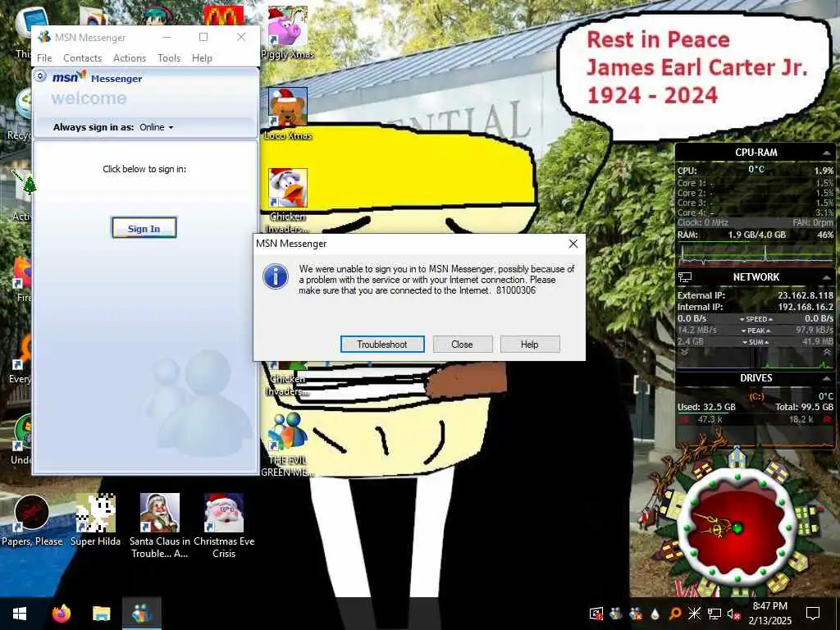Open Christmas Eve Crisis shortcut
Viewport: 840px width, 630px height.
pos(224,525)
